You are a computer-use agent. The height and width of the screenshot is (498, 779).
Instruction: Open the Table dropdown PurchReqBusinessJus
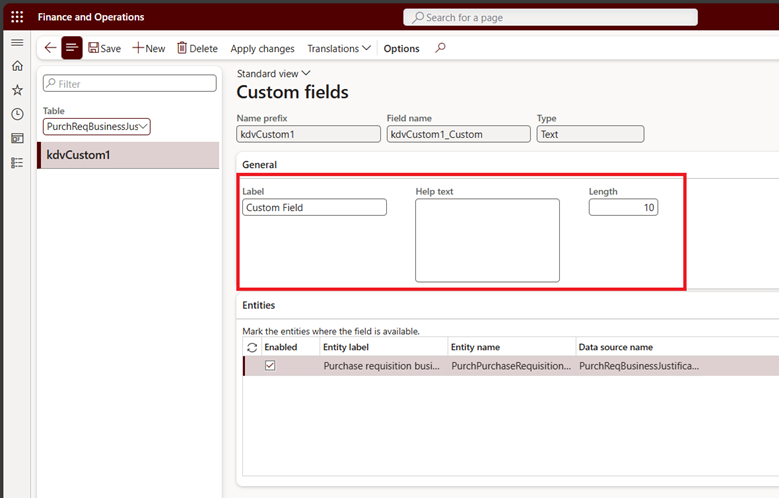(x=97, y=126)
